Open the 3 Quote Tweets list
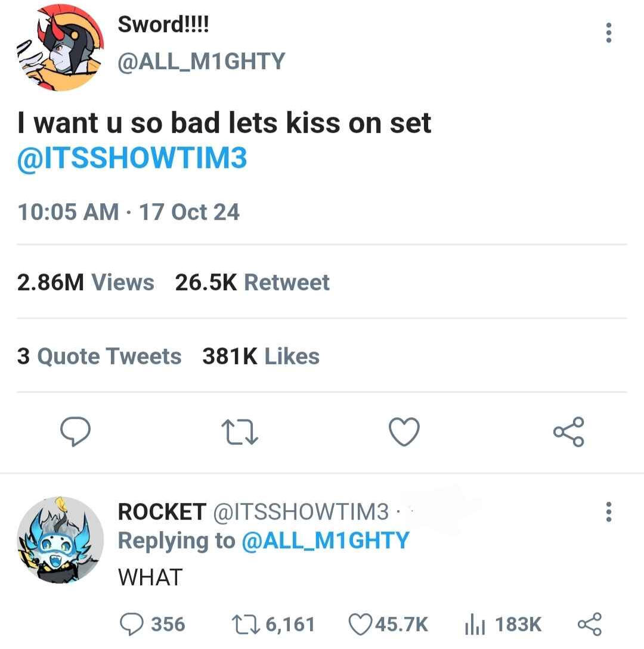Screen dimensions: 644x649 [x=99, y=356]
